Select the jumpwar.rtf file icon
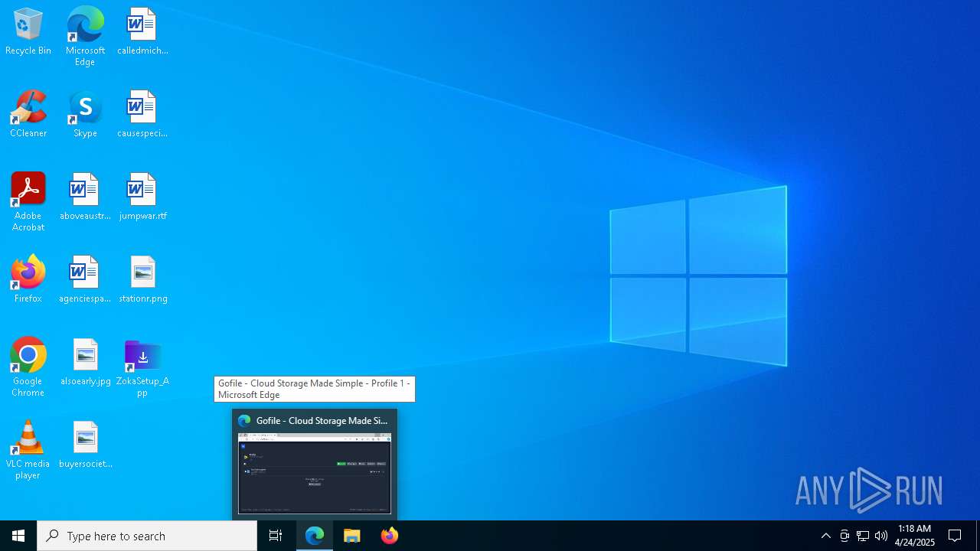980x551 pixels. coord(142,197)
